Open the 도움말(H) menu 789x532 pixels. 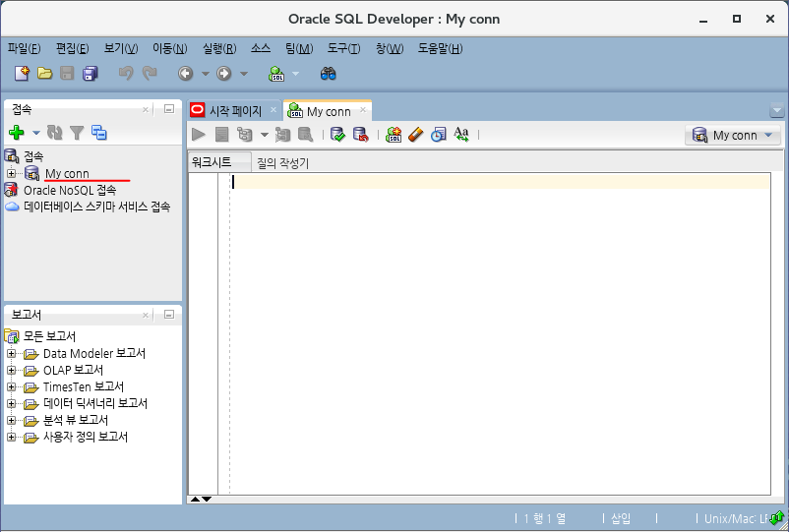pyautogui.click(x=441, y=49)
